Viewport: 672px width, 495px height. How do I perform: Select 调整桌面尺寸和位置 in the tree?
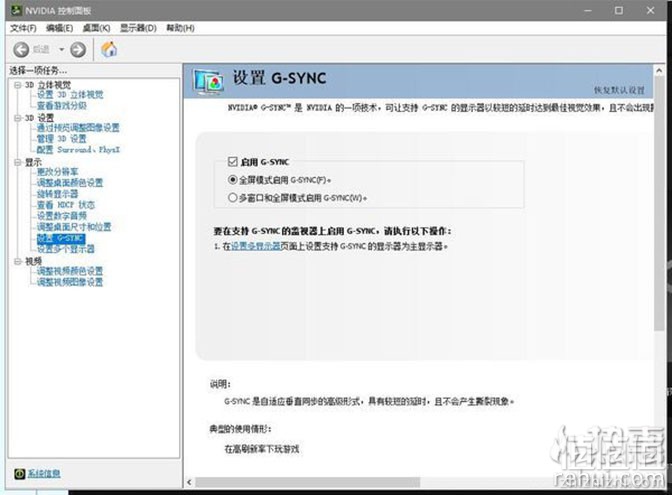point(74,227)
